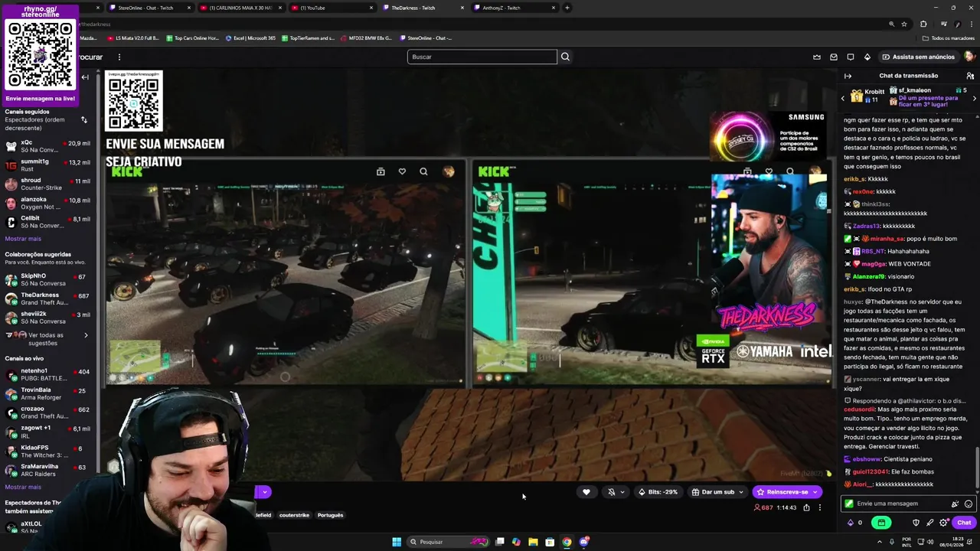Click the search magnifier button

point(565,57)
